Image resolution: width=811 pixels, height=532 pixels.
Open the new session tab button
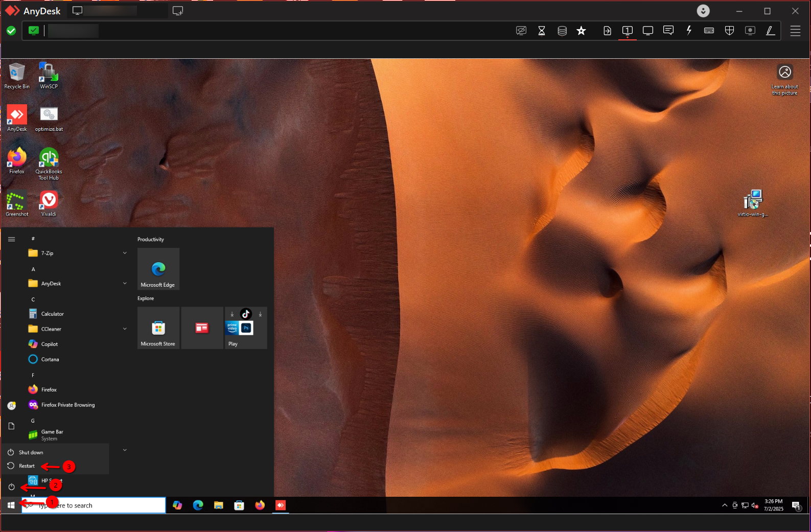click(x=178, y=11)
